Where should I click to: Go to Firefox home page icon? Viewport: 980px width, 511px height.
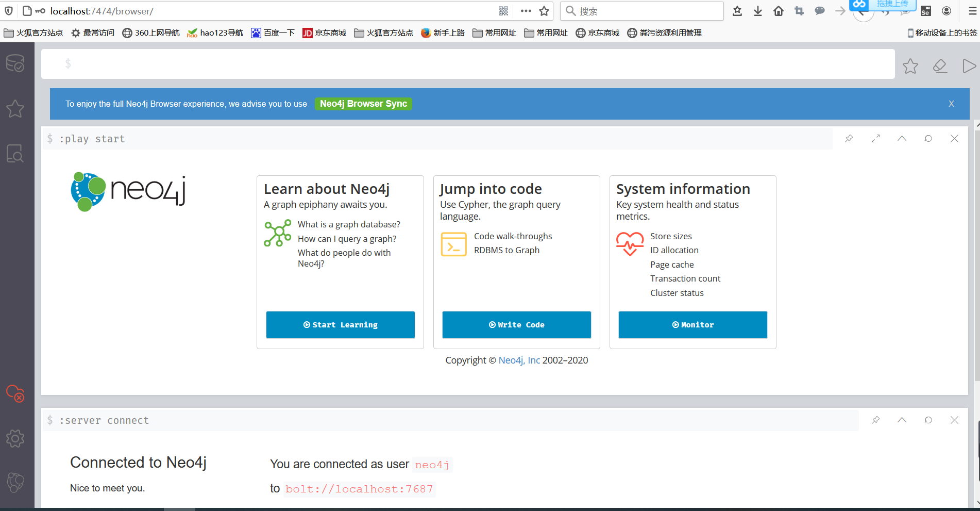tap(779, 11)
